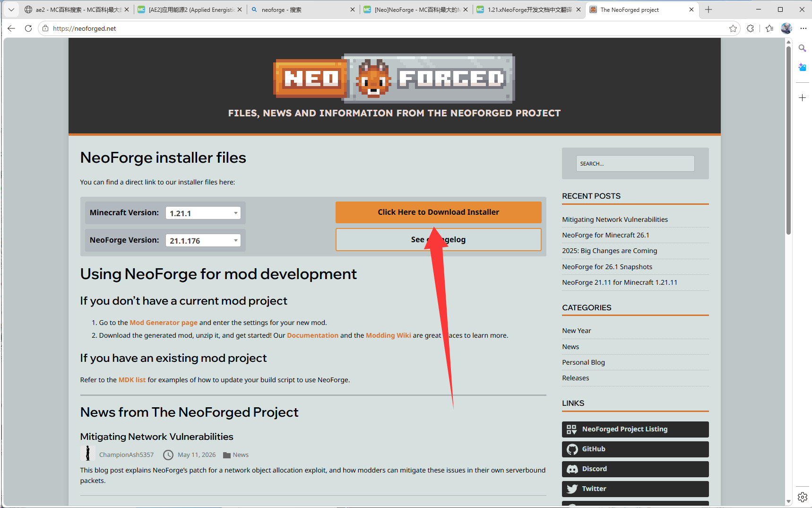Open NeoForge 21.11 for Minecraft 1.21.11 post
812x508 pixels.
tap(620, 282)
